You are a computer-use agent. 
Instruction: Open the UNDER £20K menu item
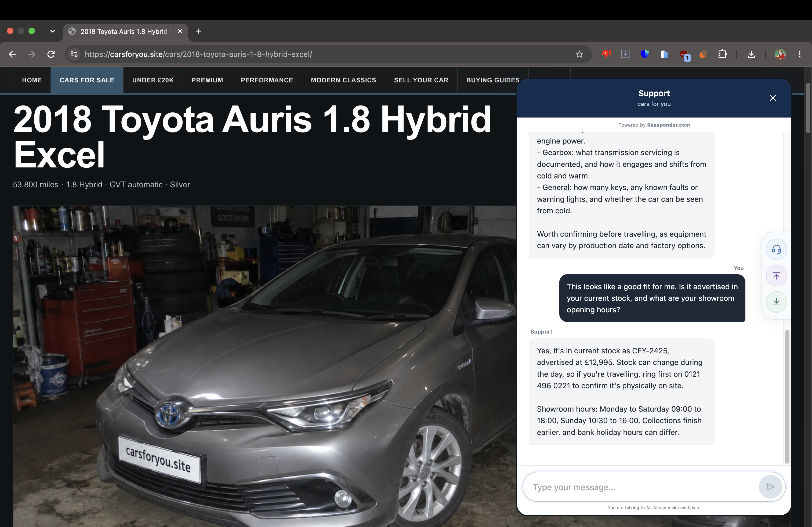(x=153, y=80)
